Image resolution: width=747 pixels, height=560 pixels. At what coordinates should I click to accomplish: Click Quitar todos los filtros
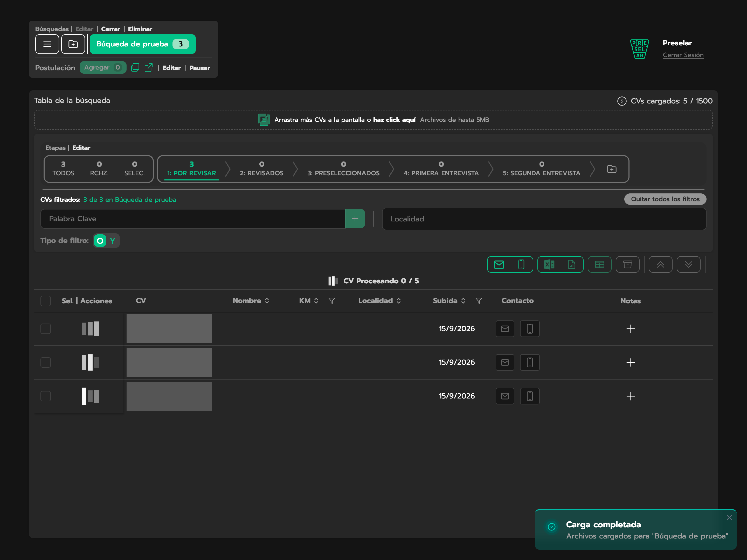coord(665,199)
